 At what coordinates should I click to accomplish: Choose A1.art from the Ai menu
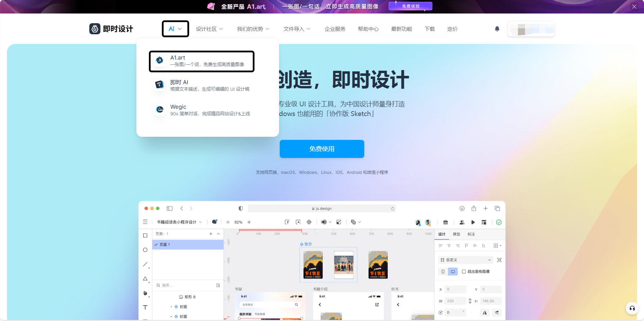tap(202, 61)
